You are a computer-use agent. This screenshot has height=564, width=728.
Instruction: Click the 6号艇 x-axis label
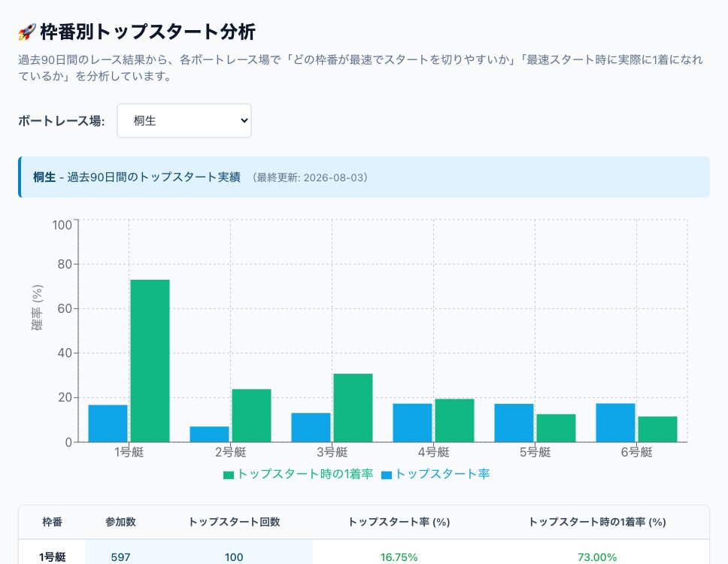636,452
